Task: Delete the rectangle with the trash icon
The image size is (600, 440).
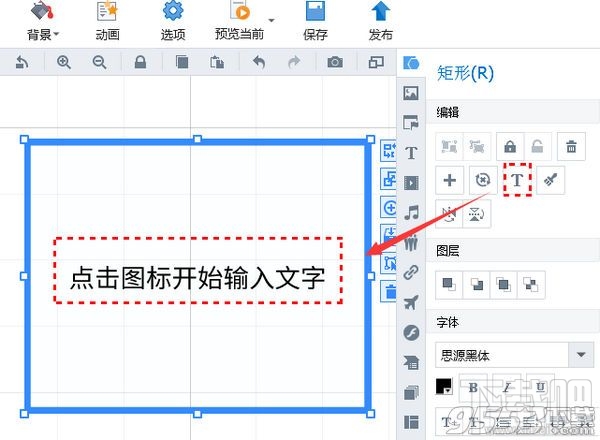Action: point(571,147)
